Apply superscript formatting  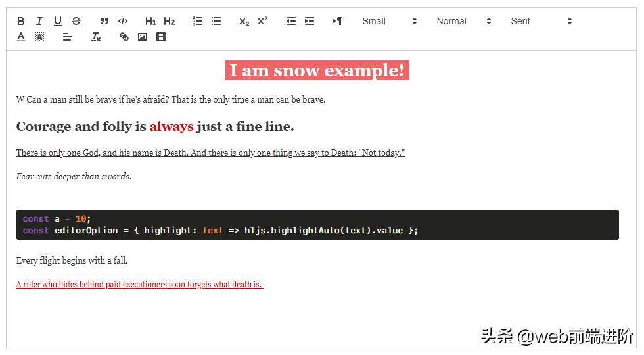(x=262, y=21)
